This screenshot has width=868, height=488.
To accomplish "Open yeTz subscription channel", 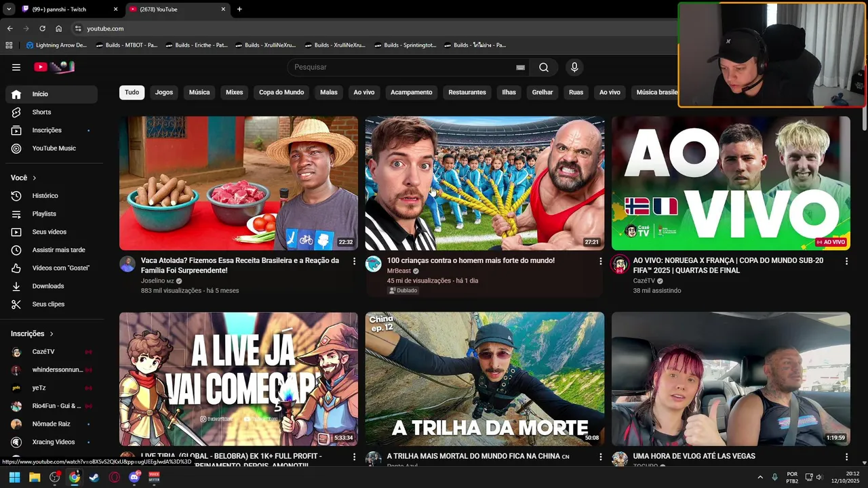I will click(x=52, y=388).
